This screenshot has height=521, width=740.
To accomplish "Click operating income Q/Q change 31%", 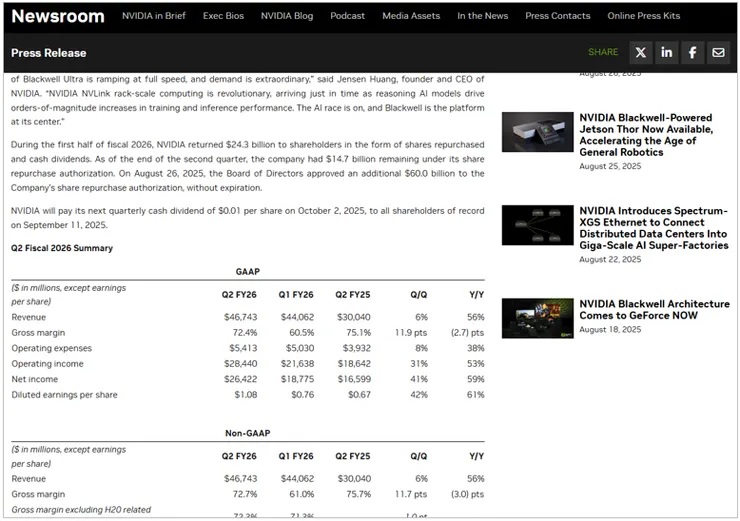I will tap(419, 364).
